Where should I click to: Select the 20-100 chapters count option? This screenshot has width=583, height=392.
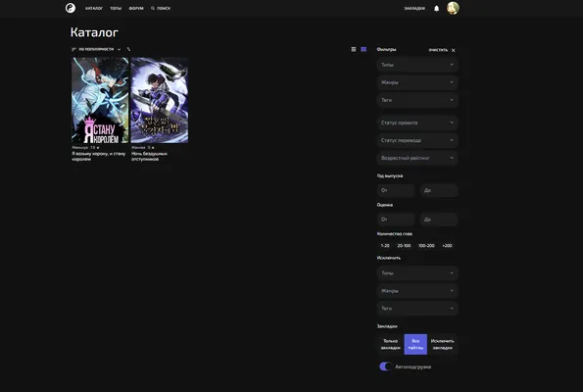pyautogui.click(x=404, y=245)
